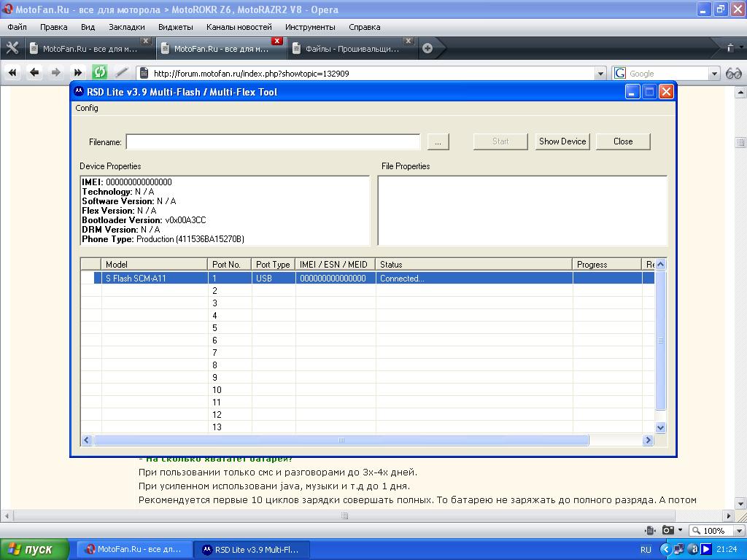Click the Port Type column header
This screenshot has height=560, width=747.
[274, 264]
